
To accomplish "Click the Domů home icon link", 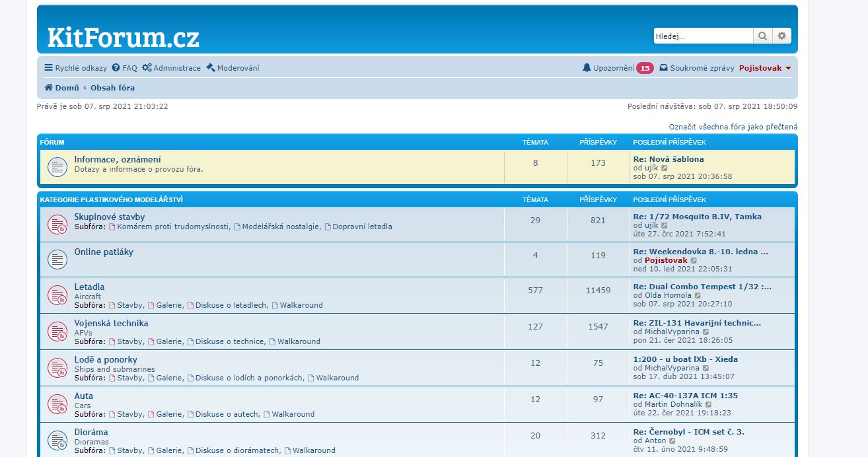I will coord(62,88).
